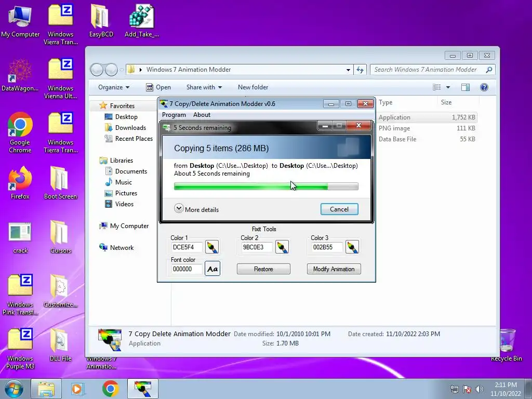Click New folder in Explorer toolbar
The height and width of the screenshot is (399, 532).
tap(253, 87)
